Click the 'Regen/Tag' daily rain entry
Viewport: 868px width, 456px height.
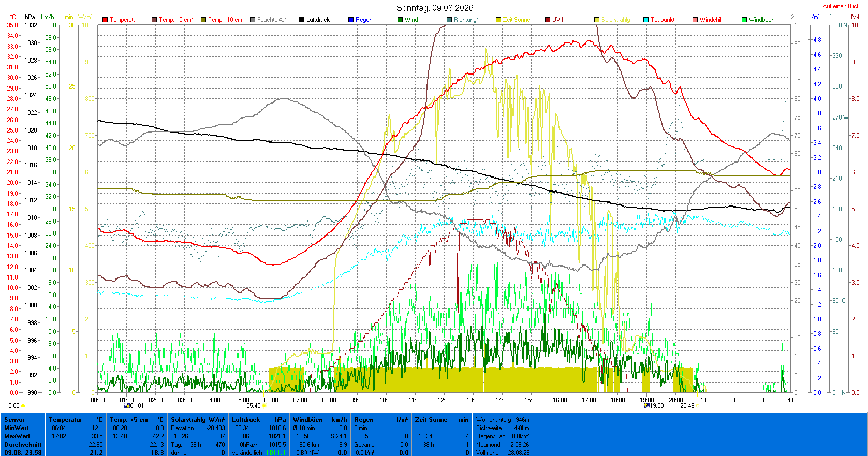503,436
